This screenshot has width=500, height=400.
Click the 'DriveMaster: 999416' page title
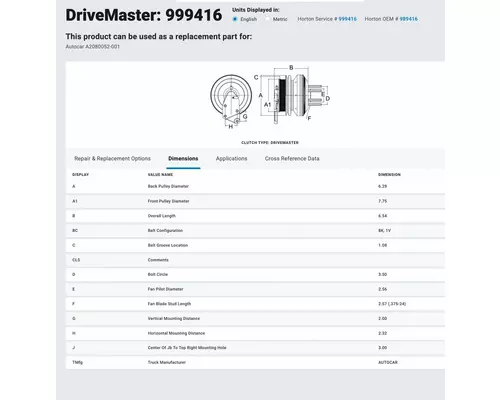pyautogui.click(x=144, y=15)
